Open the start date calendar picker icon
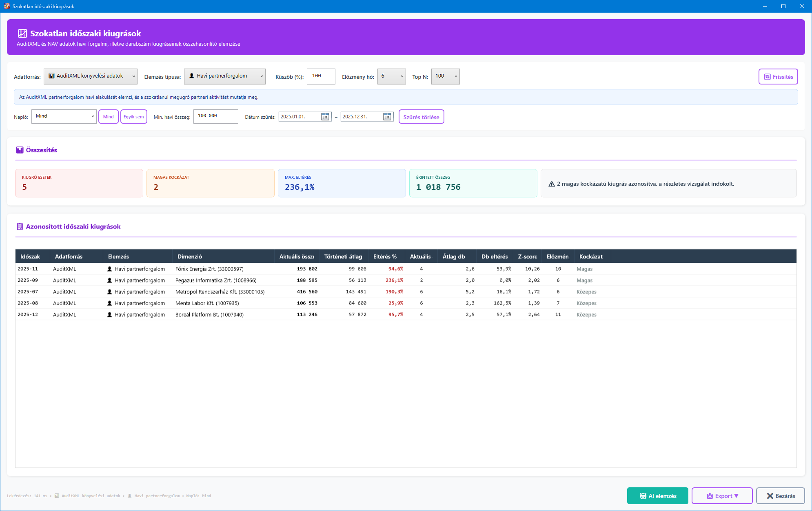Viewport: 812px width, 511px height. click(x=325, y=117)
